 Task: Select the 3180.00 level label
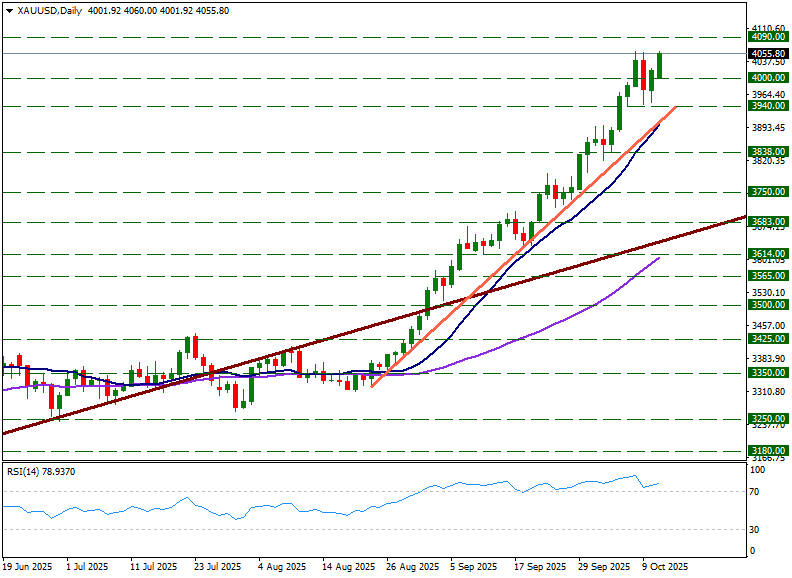click(767, 450)
